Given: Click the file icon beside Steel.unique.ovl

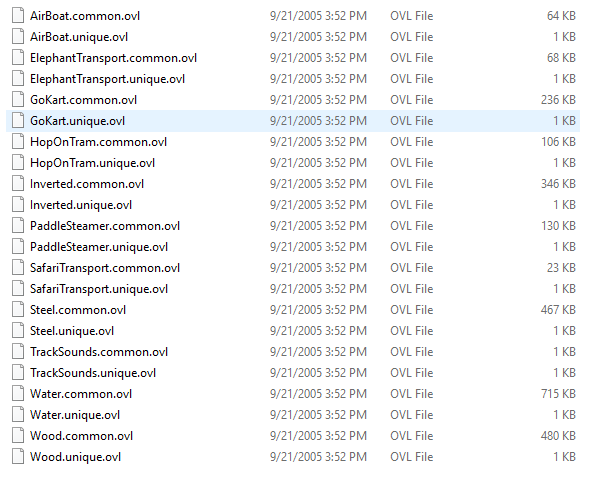Looking at the screenshot, I should click(x=18, y=331).
